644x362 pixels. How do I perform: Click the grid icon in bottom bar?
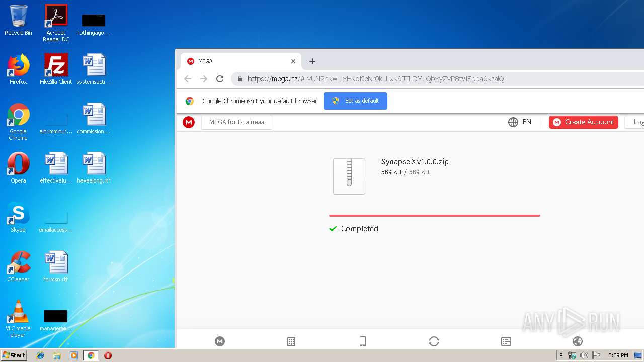click(x=291, y=341)
